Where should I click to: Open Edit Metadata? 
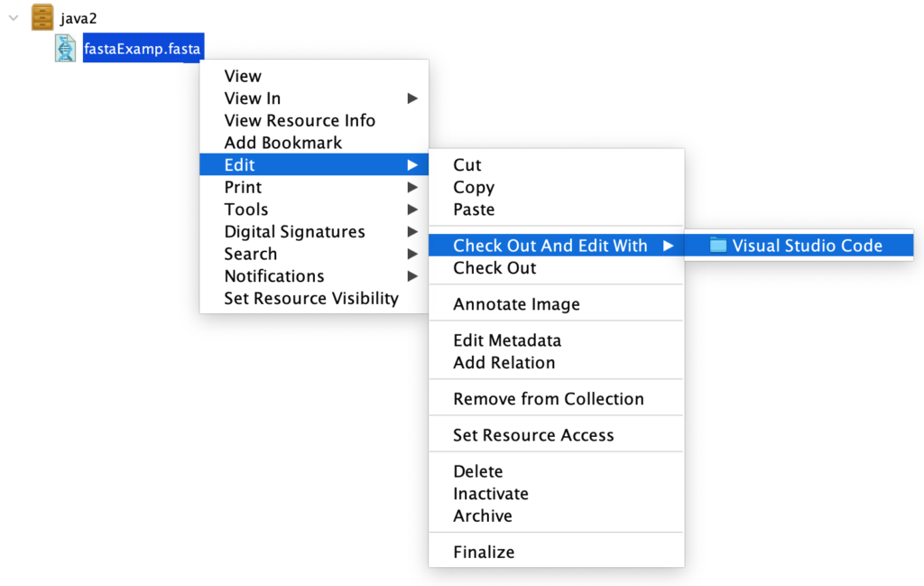tap(507, 340)
